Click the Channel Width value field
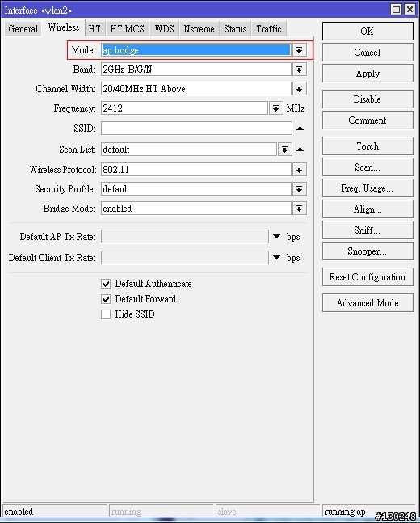 click(x=196, y=89)
